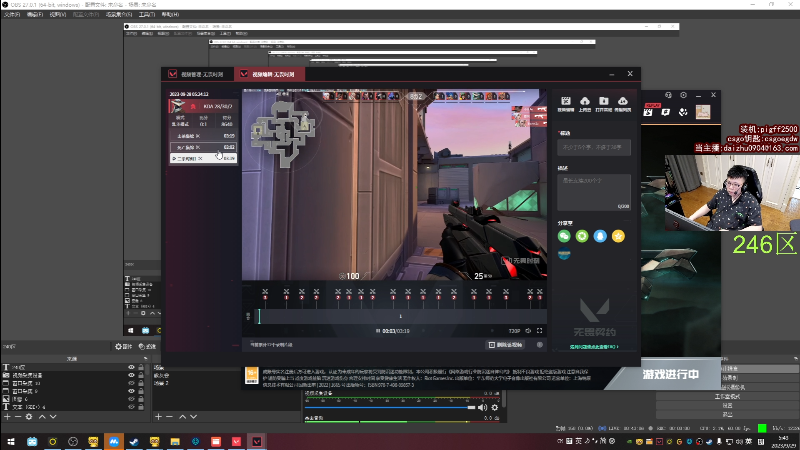
Task: Click the controls dock popout icon
Action: (x=795, y=359)
